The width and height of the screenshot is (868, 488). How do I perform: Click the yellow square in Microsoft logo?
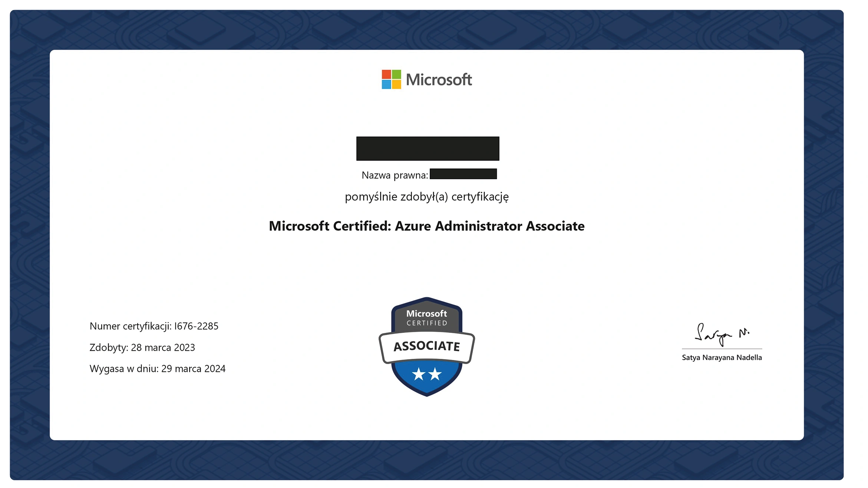pos(396,84)
